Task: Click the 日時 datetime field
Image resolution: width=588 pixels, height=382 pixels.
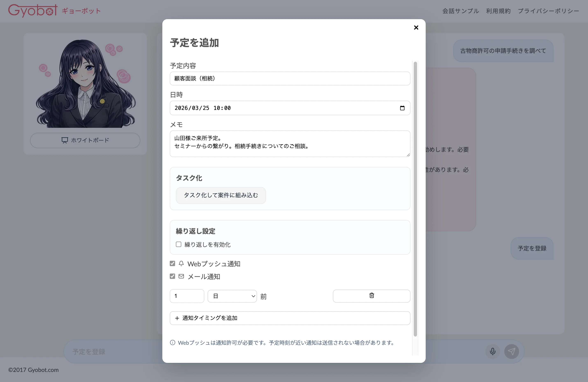Action: pyautogui.click(x=272, y=108)
